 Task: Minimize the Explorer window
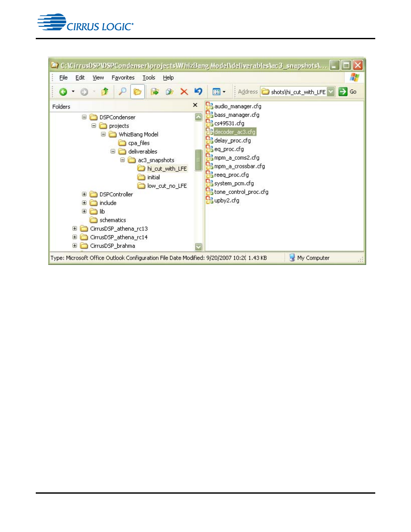[335, 65]
